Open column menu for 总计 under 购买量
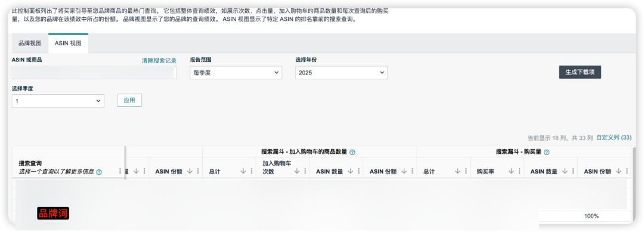Viewport: 644px width, 232px height. pyautogui.click(x=466, y=172)
